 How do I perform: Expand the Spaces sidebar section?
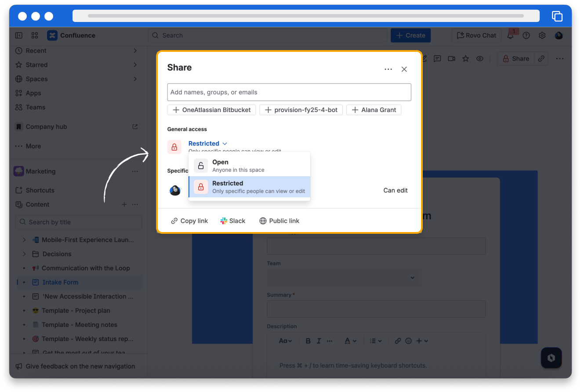click(135, 79)
